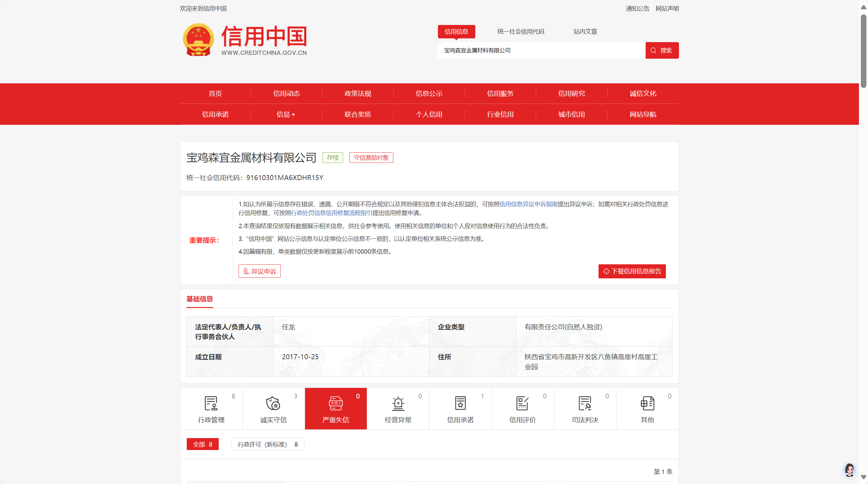
Task: Click the 守信激励对象 tag
Action: (x=371, y=157)
